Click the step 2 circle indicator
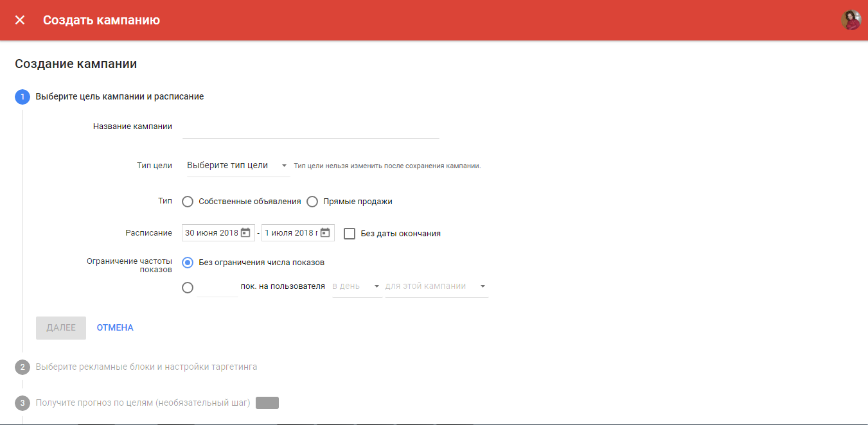 click(22, 365)
